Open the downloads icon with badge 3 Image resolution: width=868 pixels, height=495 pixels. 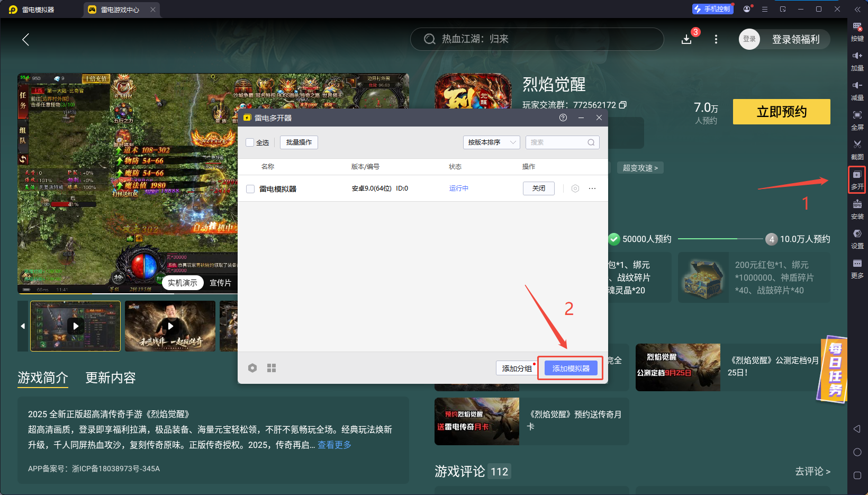[686, 39]
